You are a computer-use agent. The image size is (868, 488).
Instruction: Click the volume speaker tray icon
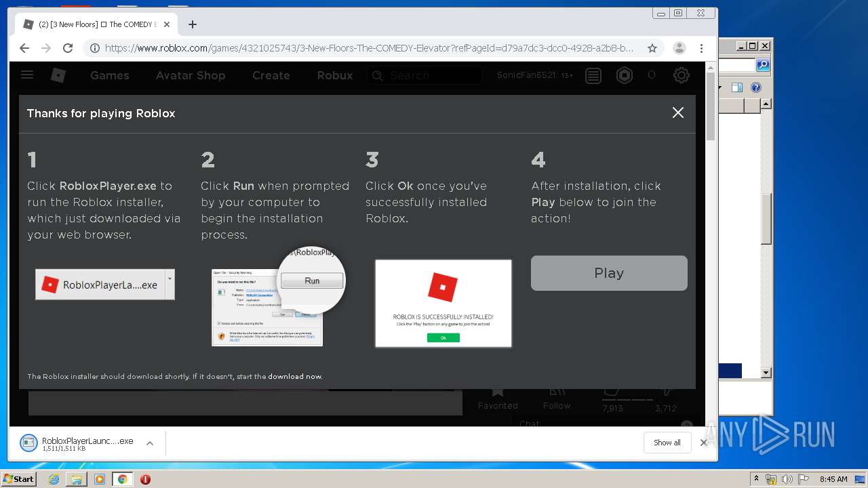point(787,479)
